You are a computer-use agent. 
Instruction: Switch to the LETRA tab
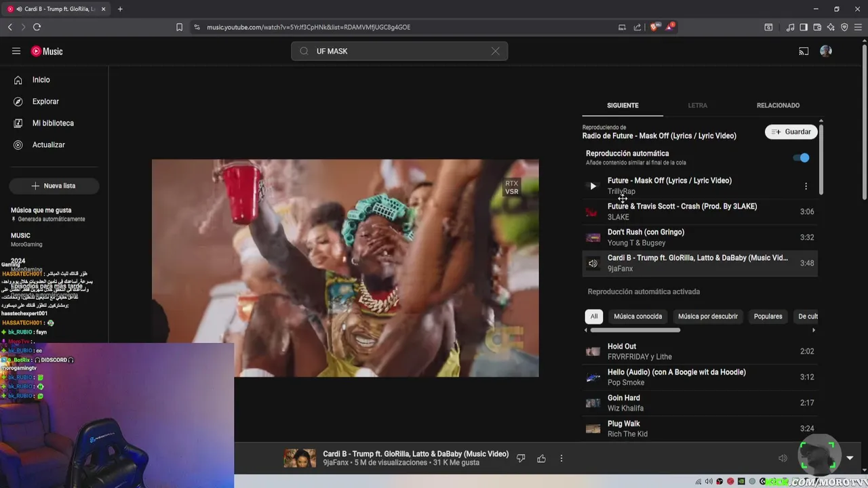pos(697,106)
